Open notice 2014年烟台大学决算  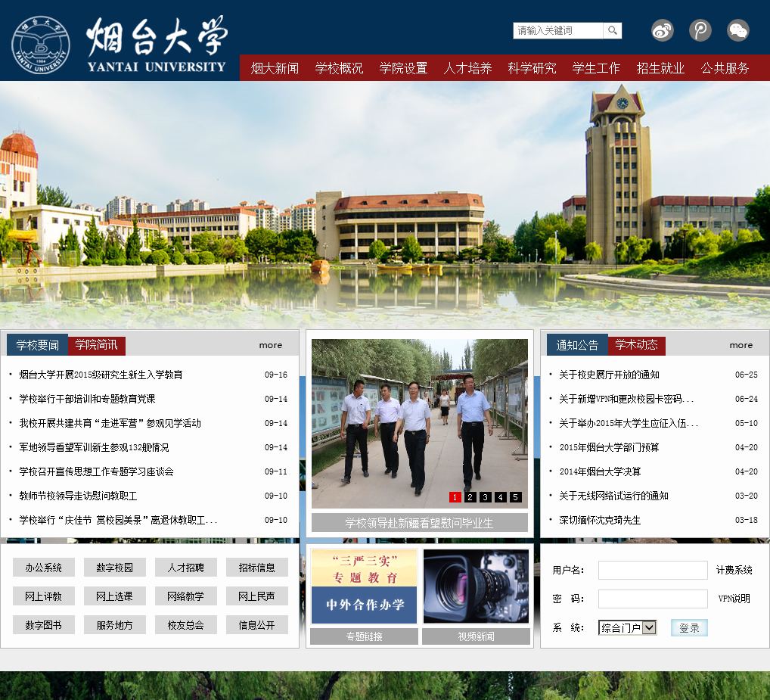pos(600,471)
